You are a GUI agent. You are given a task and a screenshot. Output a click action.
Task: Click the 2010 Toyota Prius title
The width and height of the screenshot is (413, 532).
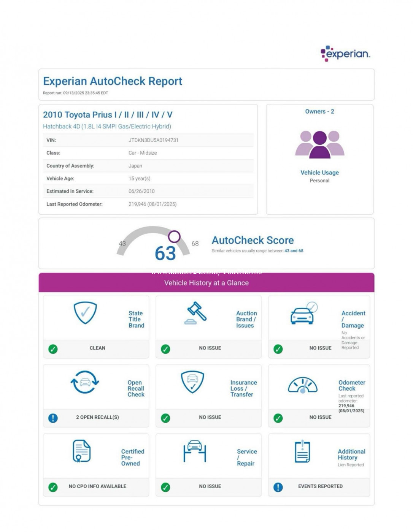(x=108, y=115)
